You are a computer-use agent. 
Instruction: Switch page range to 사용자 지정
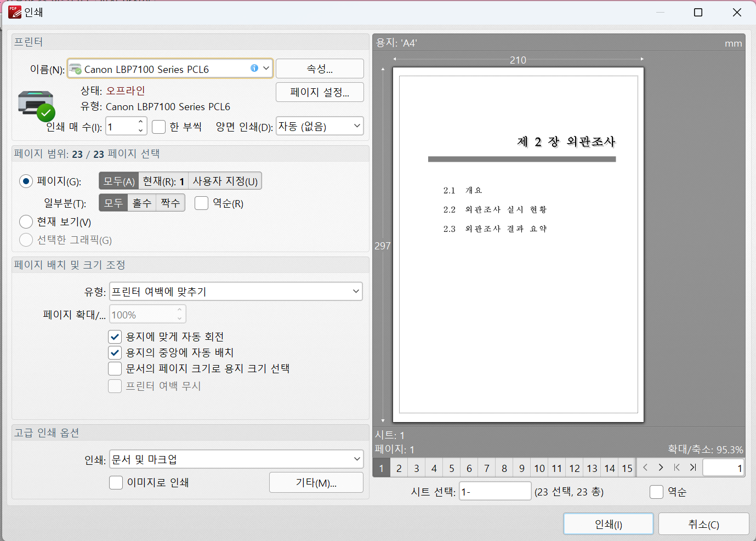(x=225, y=181)
